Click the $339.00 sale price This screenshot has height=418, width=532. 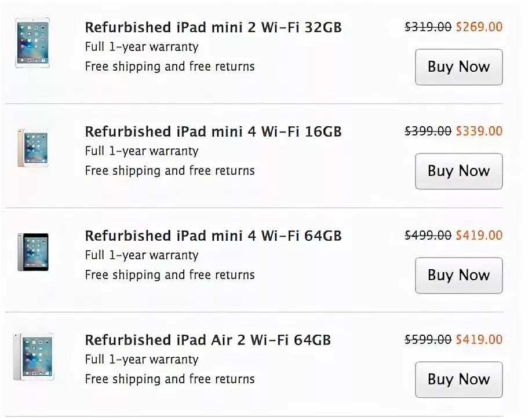click(x=479, y=131)
